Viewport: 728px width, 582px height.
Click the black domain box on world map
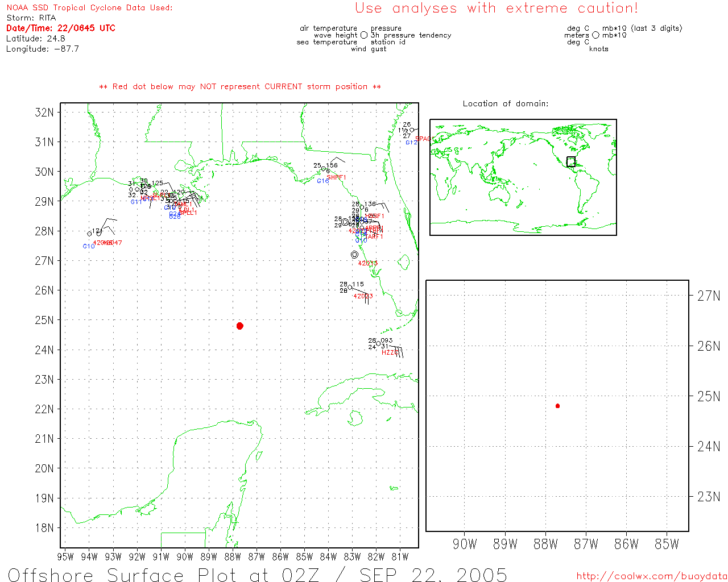coord(571,162)
